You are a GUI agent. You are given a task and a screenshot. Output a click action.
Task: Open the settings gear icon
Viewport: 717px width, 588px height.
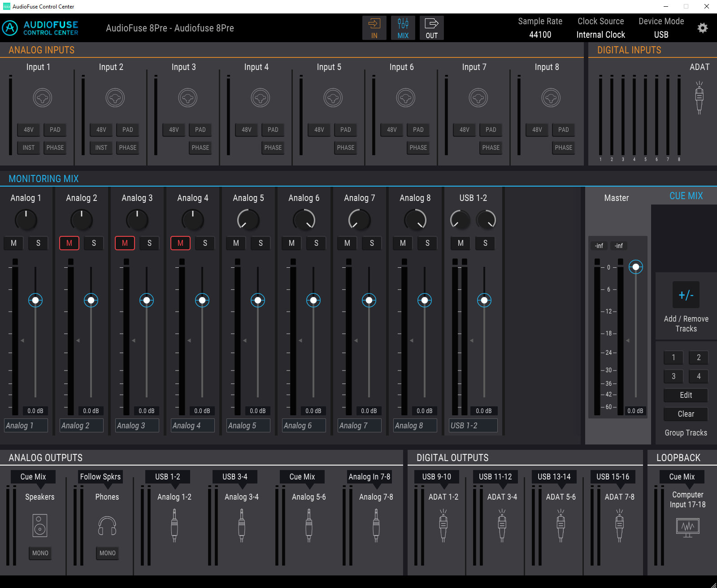703,28
